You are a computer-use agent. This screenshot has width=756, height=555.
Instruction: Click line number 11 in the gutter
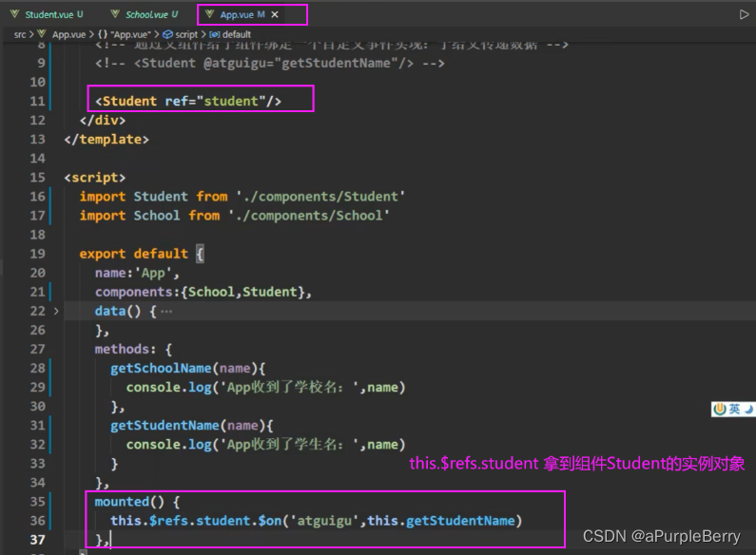(37, 101)
